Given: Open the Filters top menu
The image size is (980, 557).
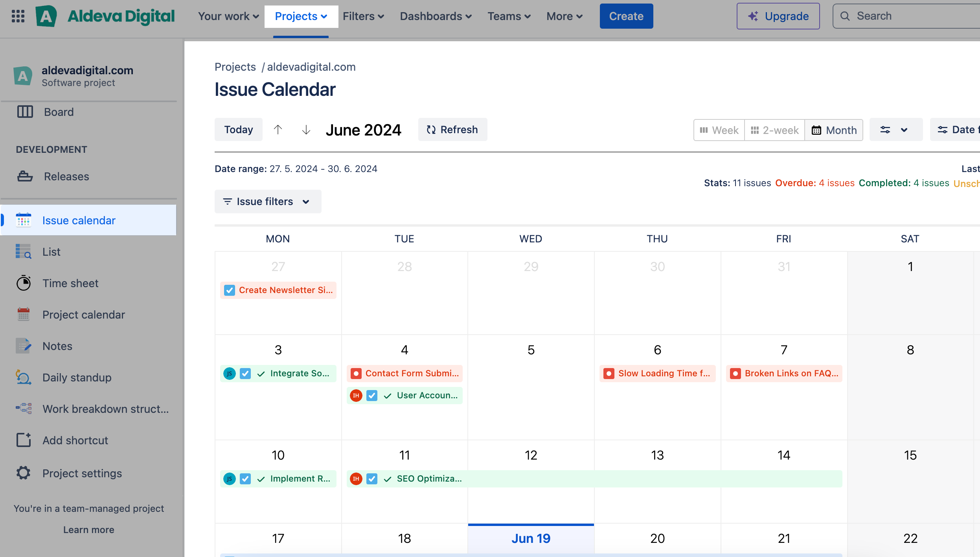Looking at the screenshot, I should (363, 16).
